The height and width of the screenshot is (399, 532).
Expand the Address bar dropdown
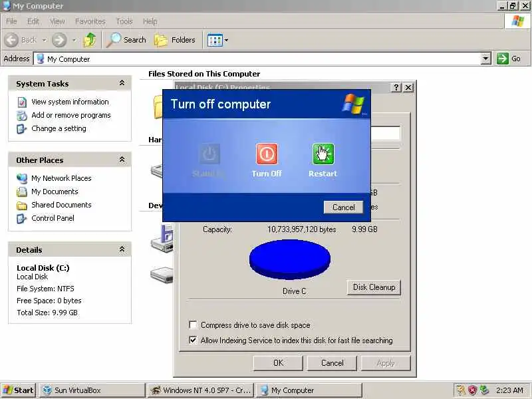click(486, 59)
